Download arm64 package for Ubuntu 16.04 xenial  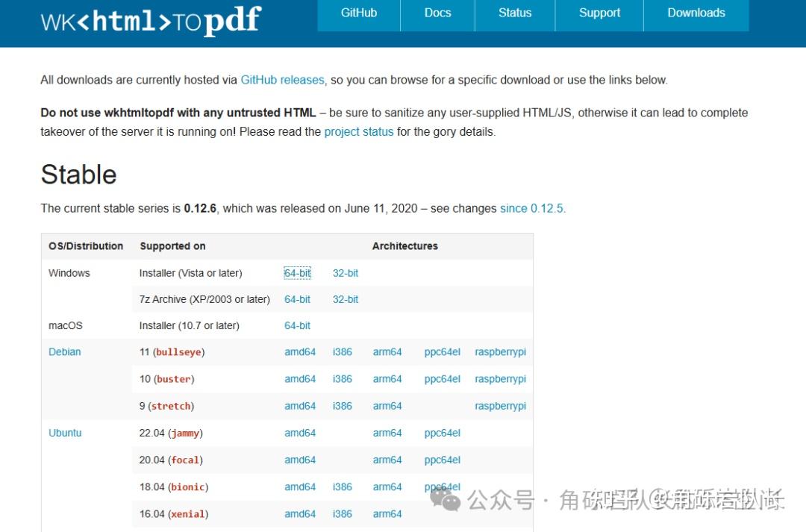pos(387,513)
